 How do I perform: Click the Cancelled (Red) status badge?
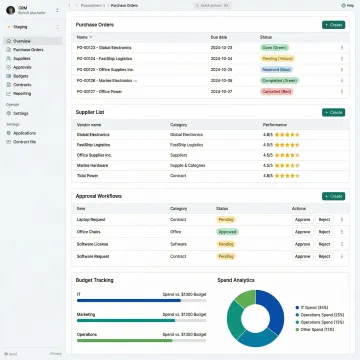[277, 91]
